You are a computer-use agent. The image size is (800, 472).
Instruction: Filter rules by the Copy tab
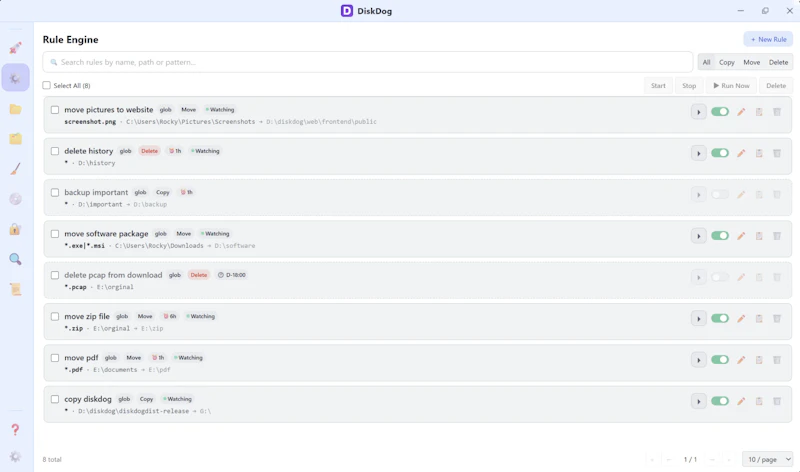point(727,62)
